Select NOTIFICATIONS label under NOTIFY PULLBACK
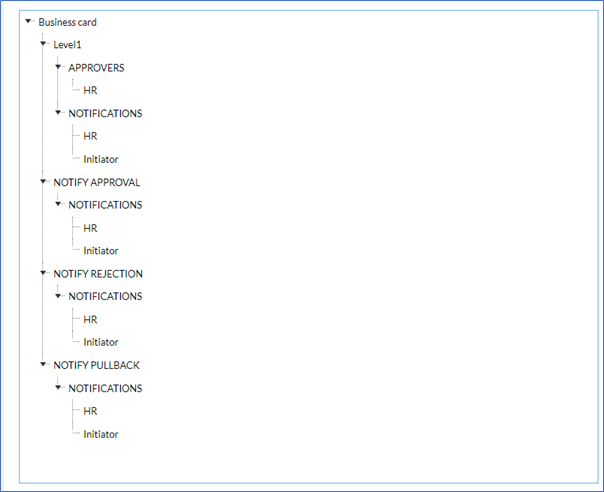604x492 pixels. click(x=105, y=388)
